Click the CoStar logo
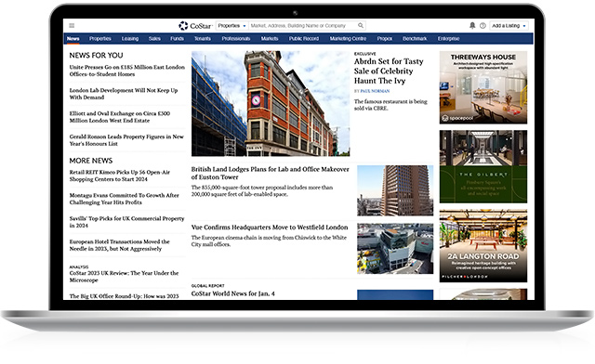The height and width of the screenshot is (364, 595). pos(195,26)
